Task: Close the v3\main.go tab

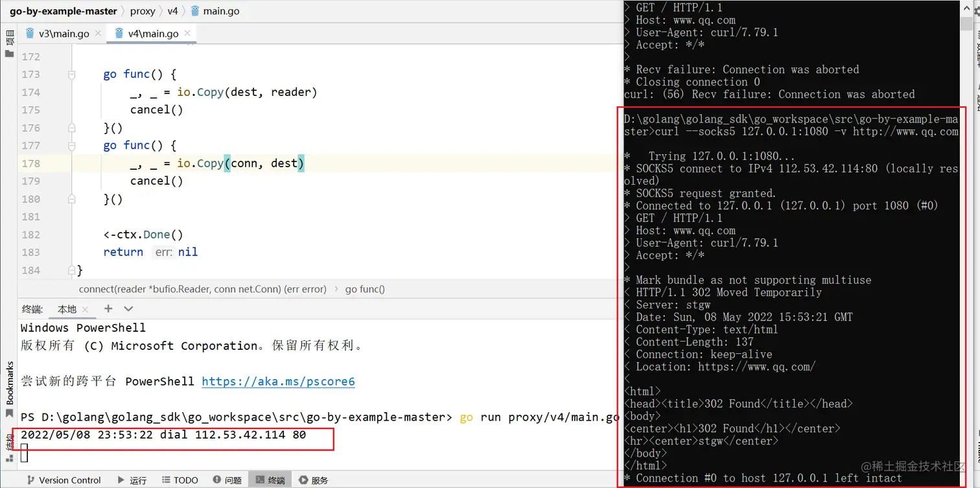Action: [x=98, y=34]
